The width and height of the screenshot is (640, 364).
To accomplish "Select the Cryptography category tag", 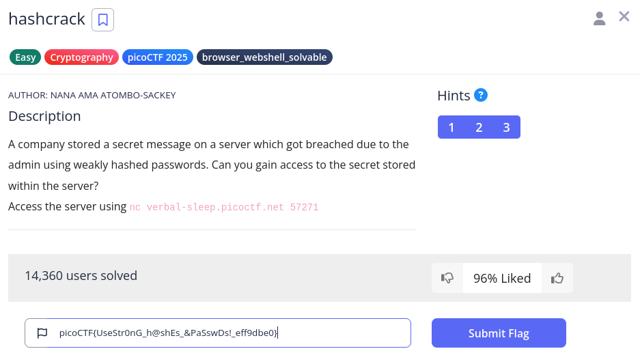I will pyautogui.click(x=81, y=57).
